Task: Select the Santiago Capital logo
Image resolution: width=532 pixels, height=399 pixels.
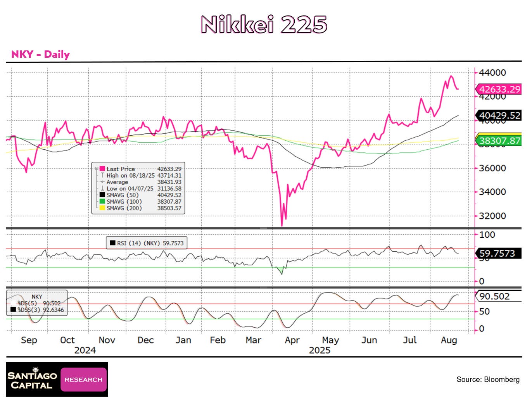Action: coord(33,380)
